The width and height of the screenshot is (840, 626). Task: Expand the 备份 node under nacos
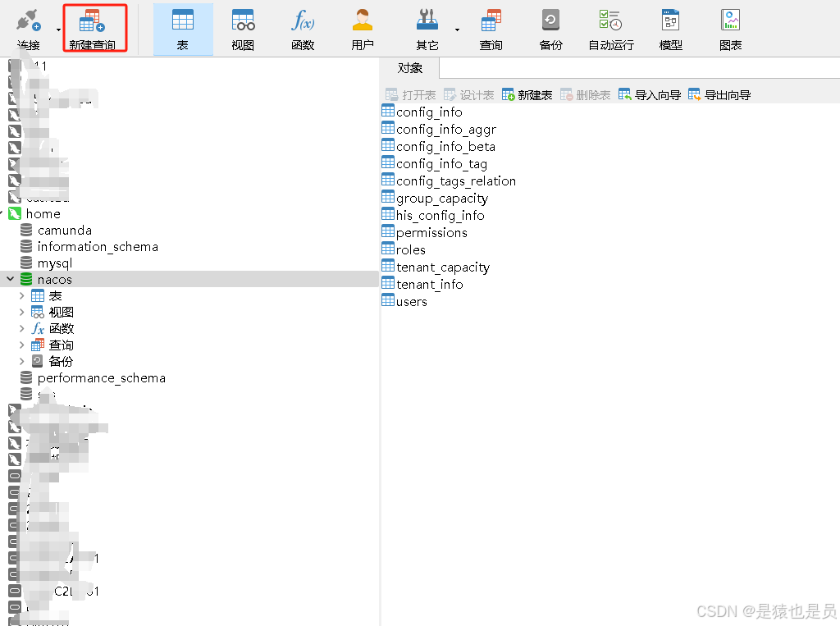pos(21,361)
